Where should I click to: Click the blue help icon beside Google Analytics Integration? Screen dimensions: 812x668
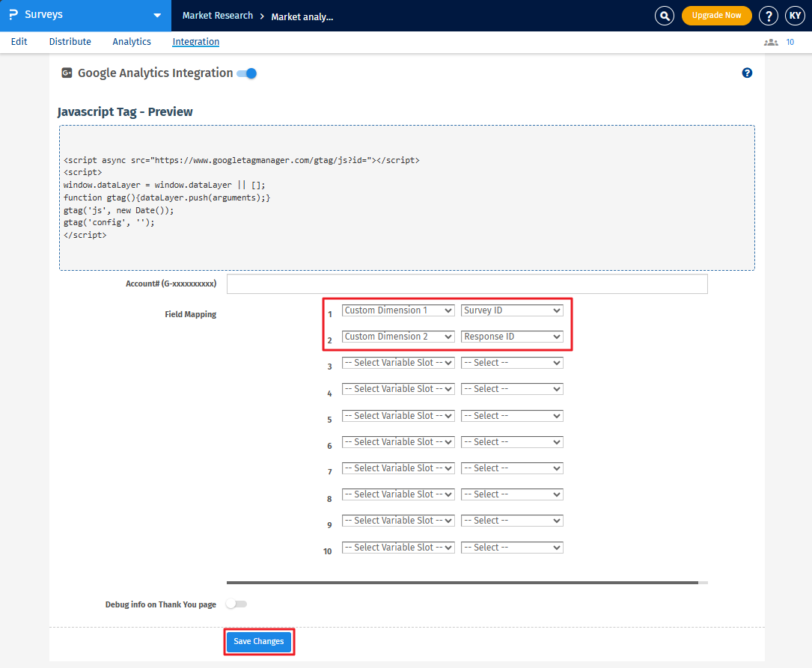click(x=747, y=73)
